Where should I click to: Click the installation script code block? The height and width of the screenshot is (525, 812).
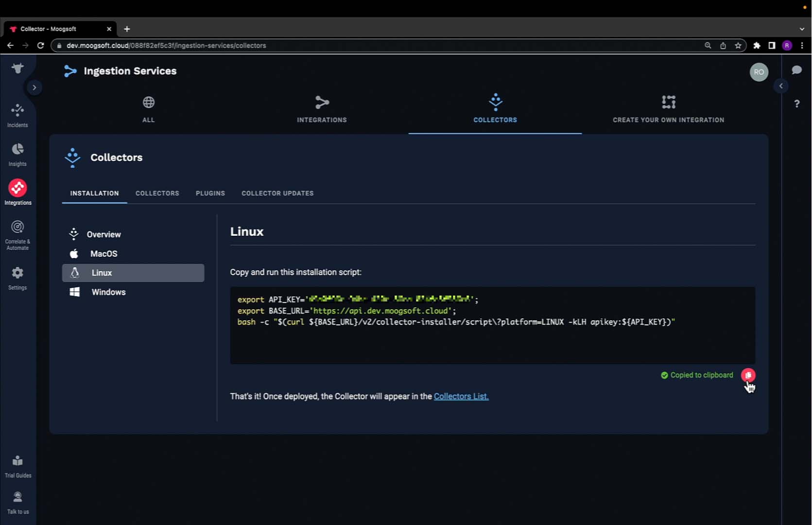(492, 325)
